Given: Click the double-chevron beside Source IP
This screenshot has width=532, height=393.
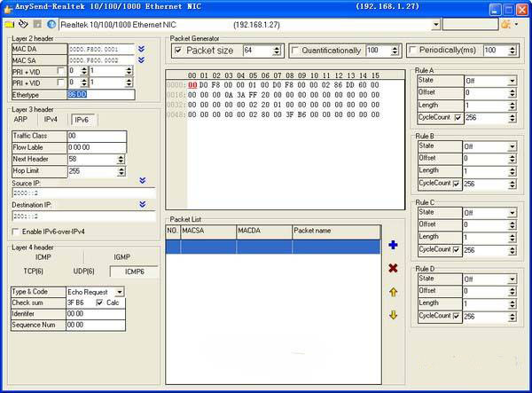Looking at the screenshot, I should (x=143, y=180).
